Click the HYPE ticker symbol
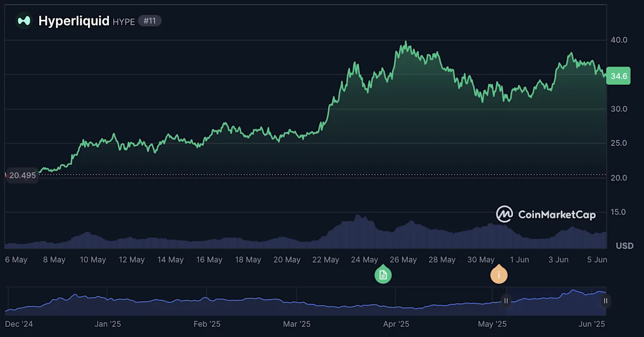644x337 pixels. [x=123, y=22]
